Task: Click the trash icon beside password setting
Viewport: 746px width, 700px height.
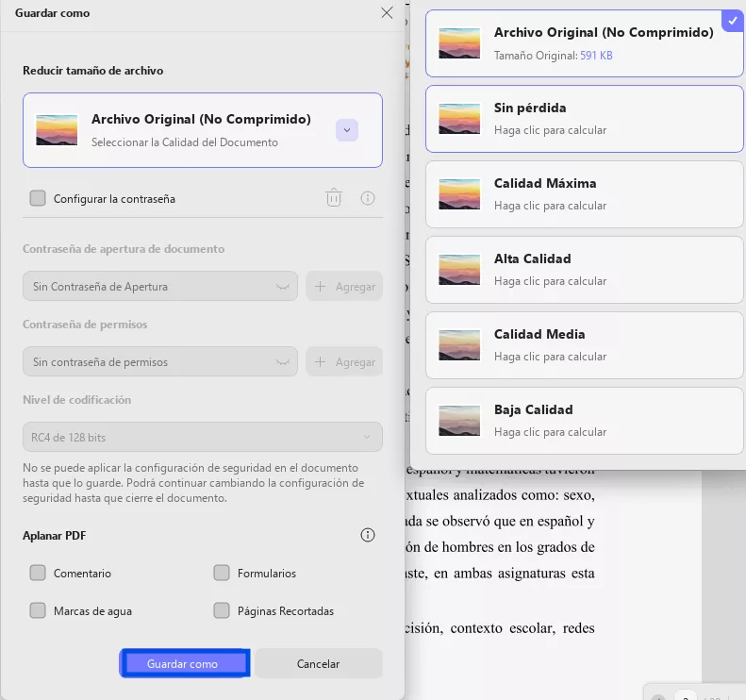Action: pos(334,198)
